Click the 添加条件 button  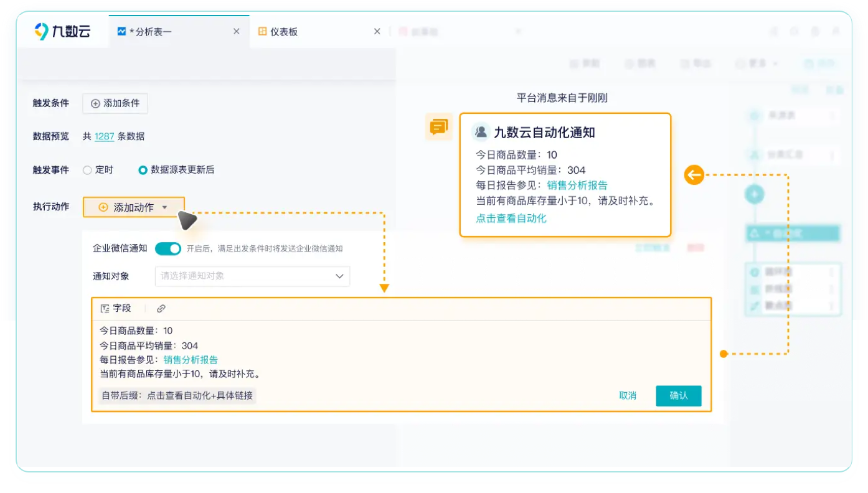pyautogui.click(x=115, y=103)
